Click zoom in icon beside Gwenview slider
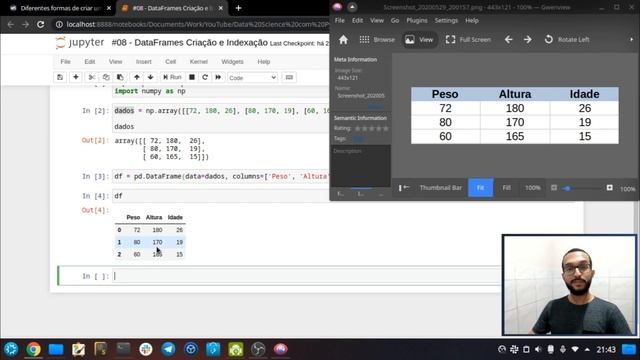The width and height of the screenshot is (640, 360). click(609, 188)
